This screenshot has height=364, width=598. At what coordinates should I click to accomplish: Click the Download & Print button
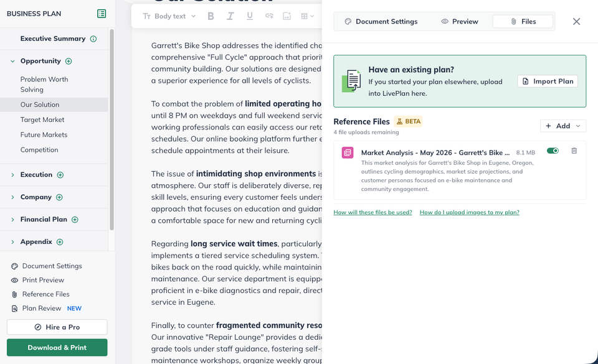click(57, 348)
